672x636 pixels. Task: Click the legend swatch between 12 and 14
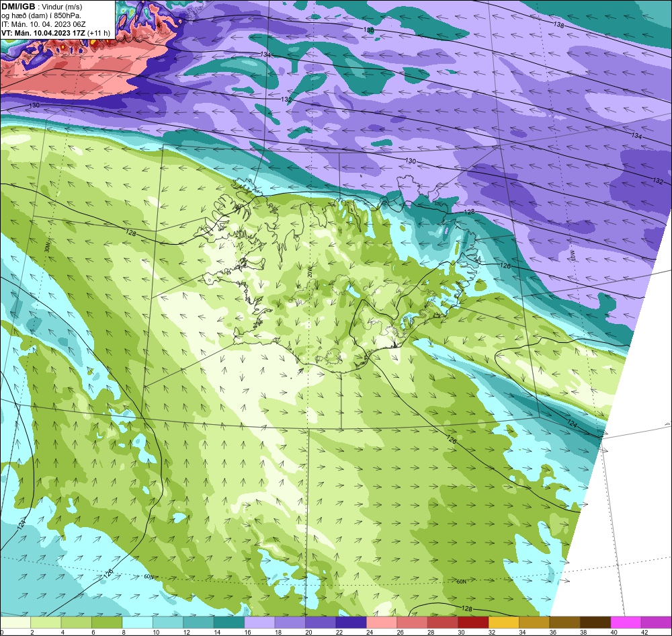[198, 622]
